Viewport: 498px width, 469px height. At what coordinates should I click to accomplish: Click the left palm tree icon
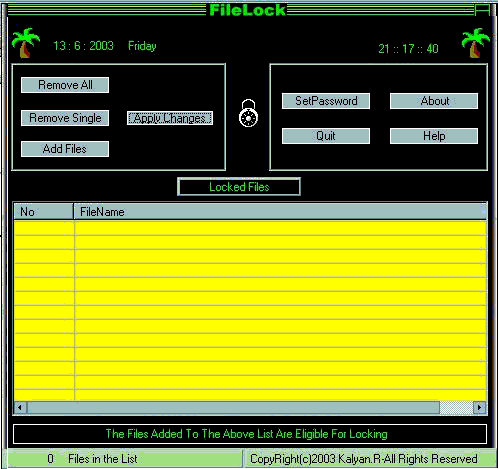coord(26,43)
